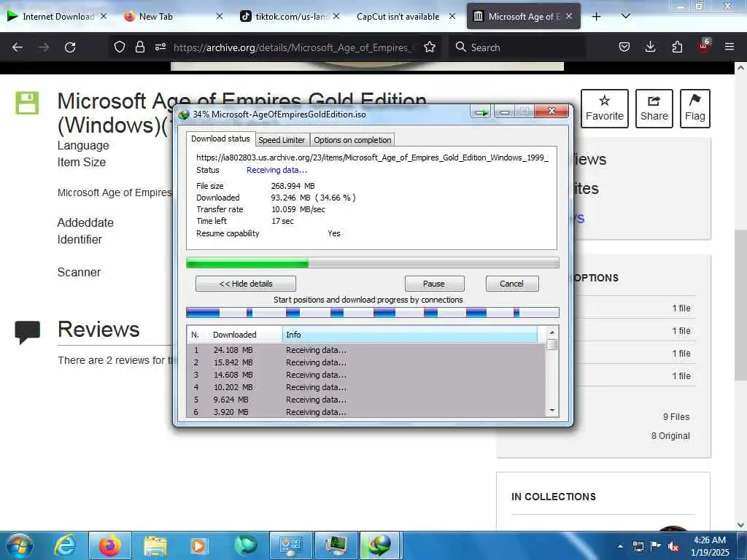Favorite this archive item

click(x=604, y=109)
